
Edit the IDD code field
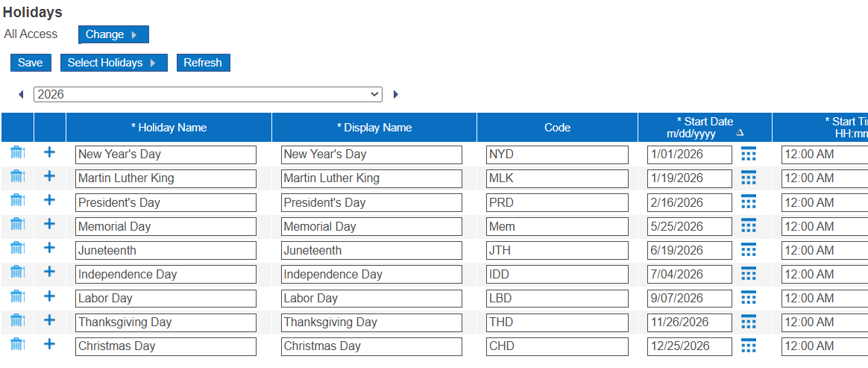tap(558, 275)
